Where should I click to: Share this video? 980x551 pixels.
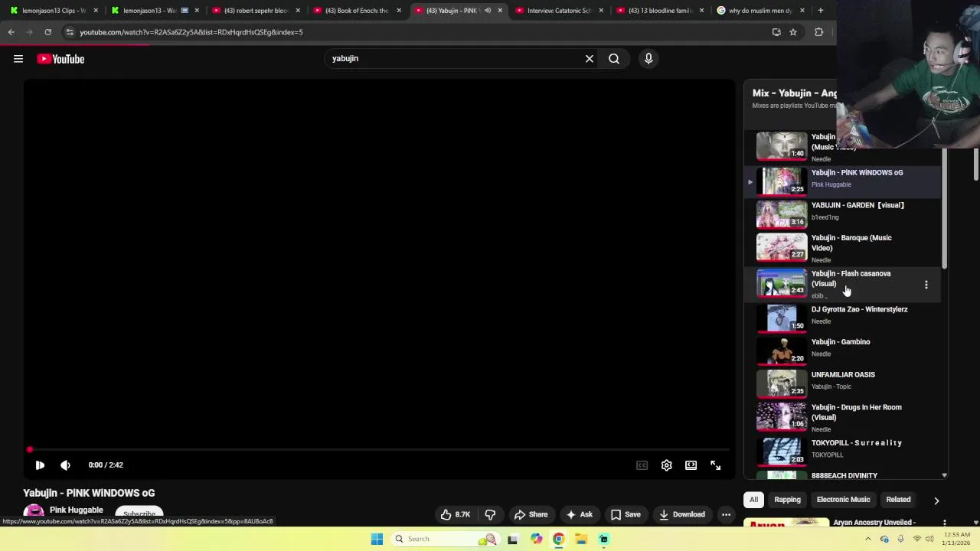click(x=531, y=514)
